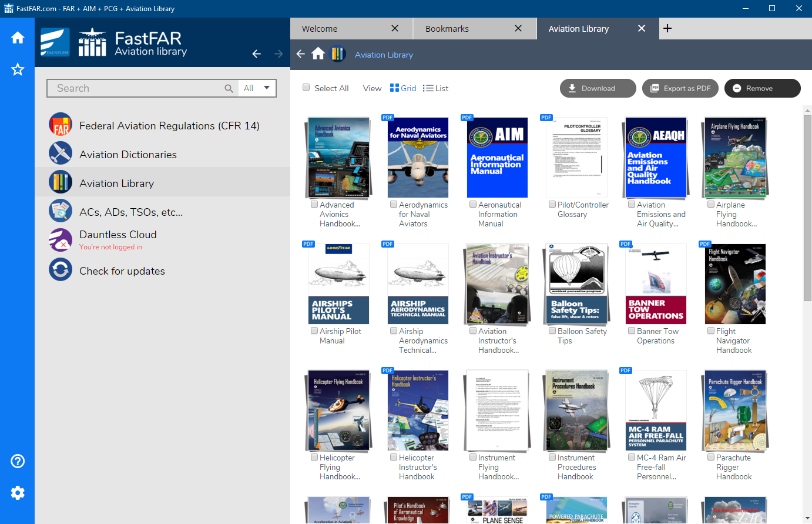Go forward using the left panel forward arrow
This screenshot has width=812, height=524.
point(279,54)
